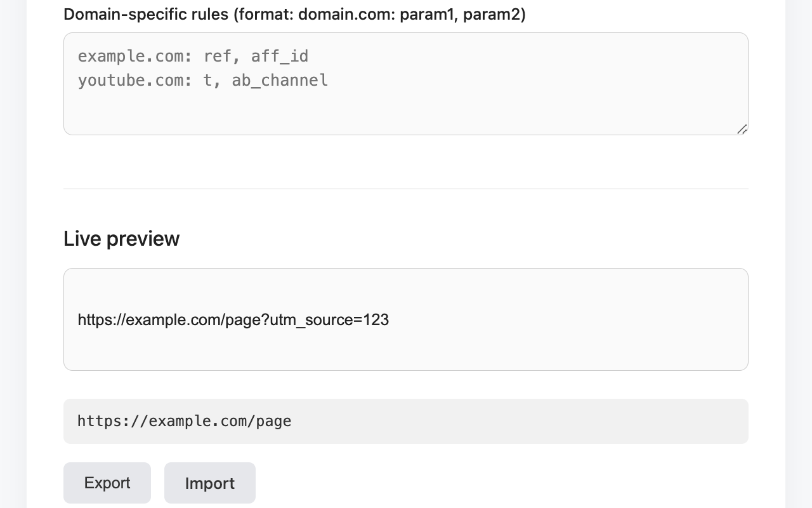Click the word "param2" in the rules label
812x508 pixels.
tap(491, 14)
